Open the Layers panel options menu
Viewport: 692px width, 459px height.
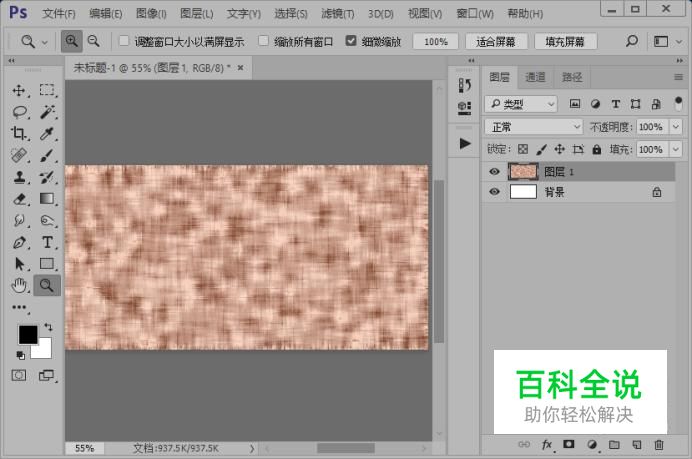tap(678, 77)
